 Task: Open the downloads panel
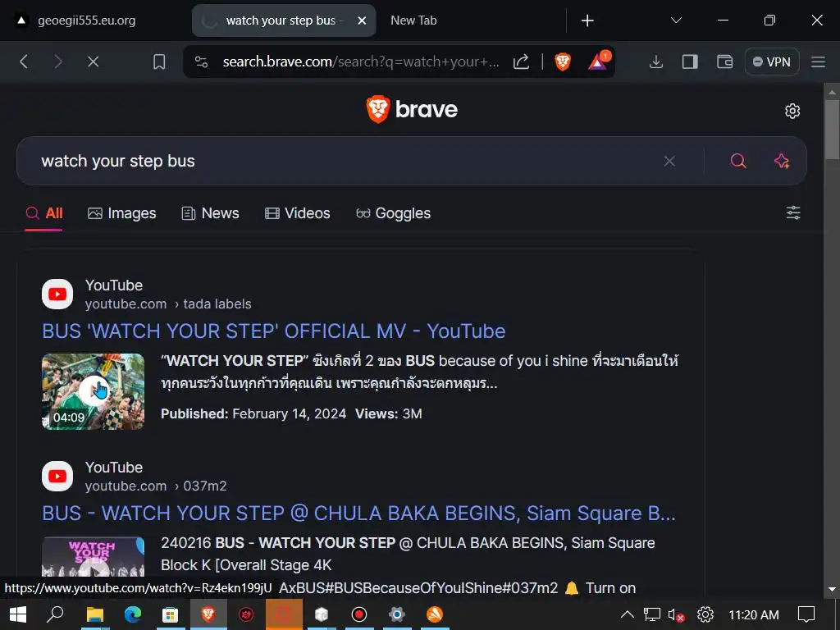click(655, 62)
